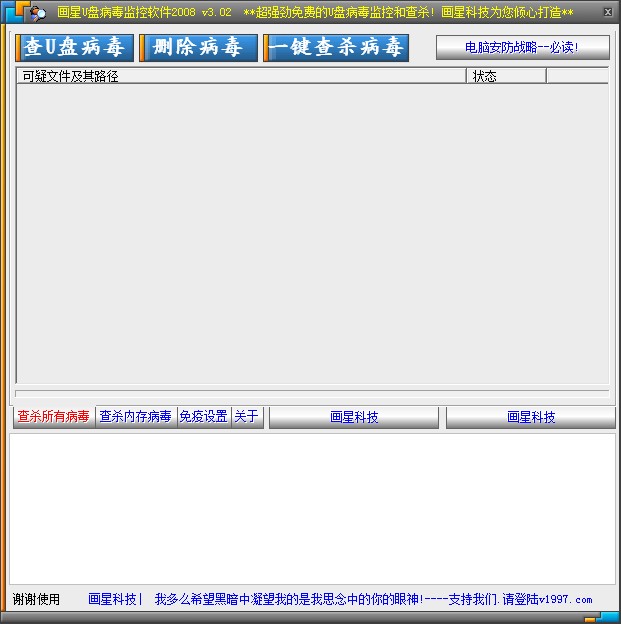The height and width of the screenshot is (624, 621).
Task: Open 电脑安防战略--必读! guide
Action: pyautogui.click(x=523, y=48)
